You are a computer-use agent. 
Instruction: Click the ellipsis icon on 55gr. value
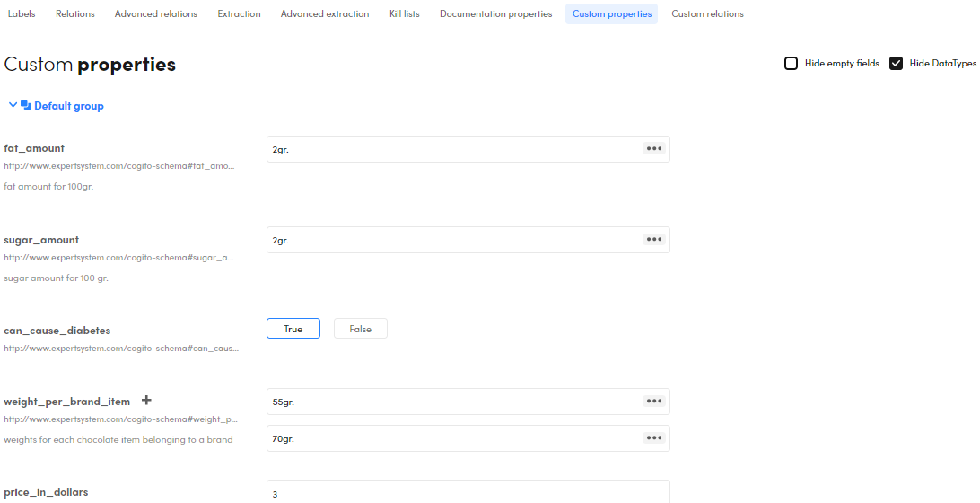click(654, 402)
